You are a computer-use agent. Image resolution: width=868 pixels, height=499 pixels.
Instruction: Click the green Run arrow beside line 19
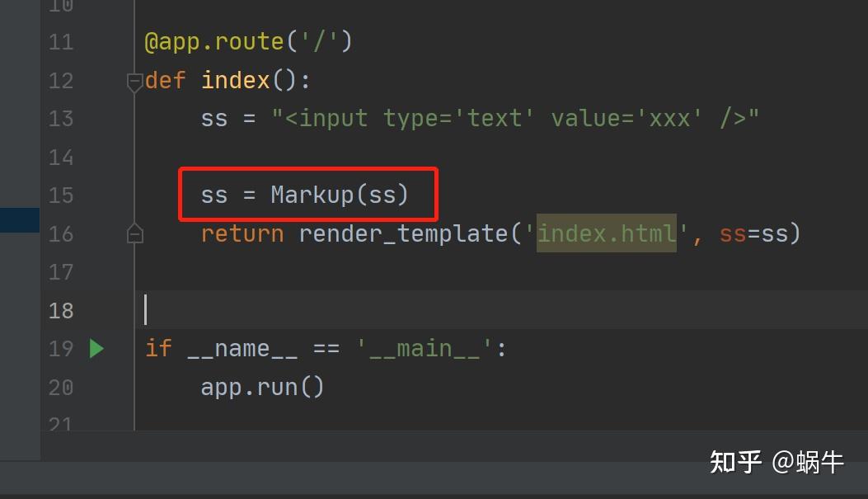96,349
